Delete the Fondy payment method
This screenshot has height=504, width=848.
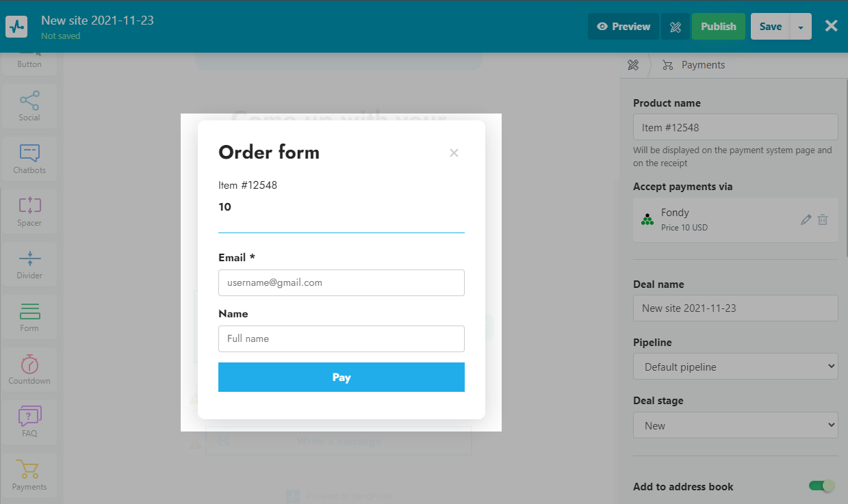[823, 220]
